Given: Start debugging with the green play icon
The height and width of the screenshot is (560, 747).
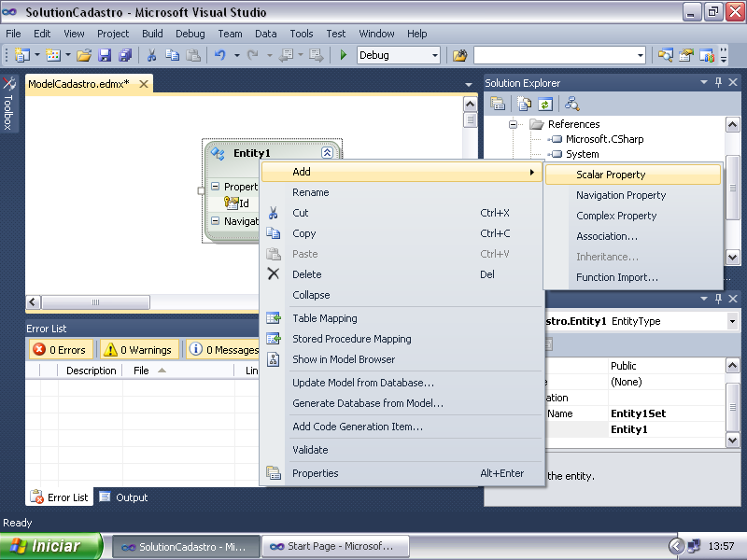Looking at the screenshot, I should tap(344, 55).
